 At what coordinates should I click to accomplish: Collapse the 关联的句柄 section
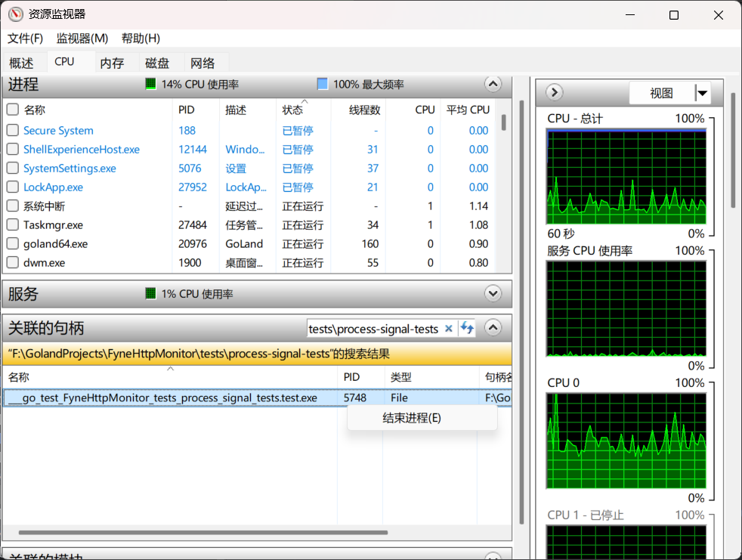point(493,328)
